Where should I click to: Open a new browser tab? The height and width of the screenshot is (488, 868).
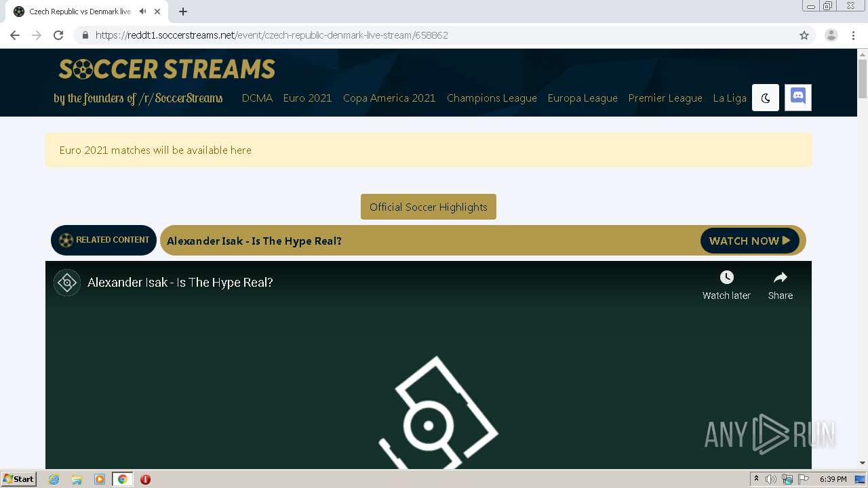pyautogui.click(x=183, y=12)
